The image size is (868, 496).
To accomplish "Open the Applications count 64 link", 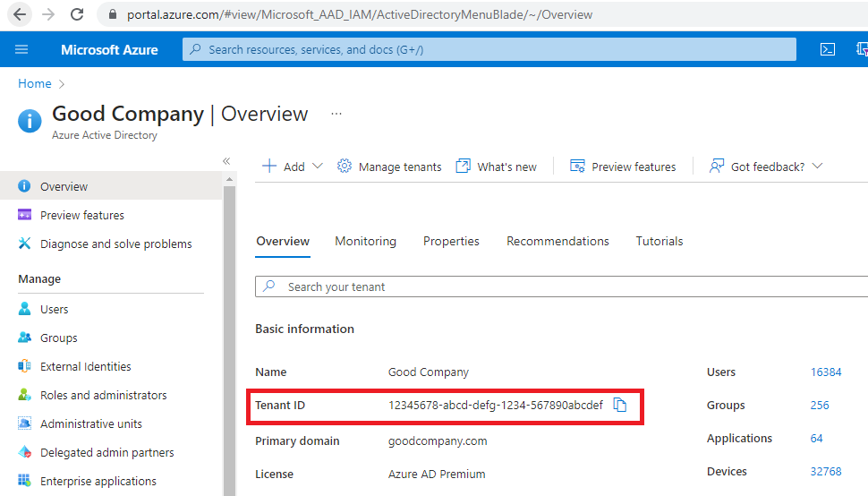I will (x=816, y=439).
